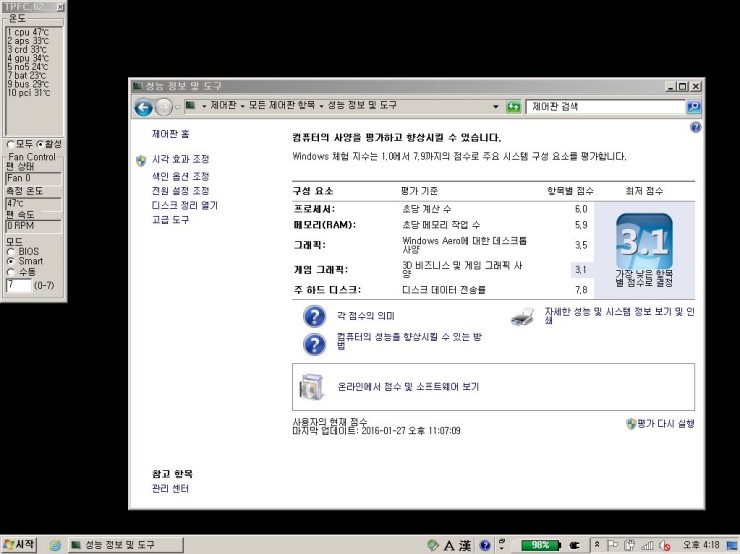
Task: Open the 시작 Start button
Action: [x=19, y=545]
